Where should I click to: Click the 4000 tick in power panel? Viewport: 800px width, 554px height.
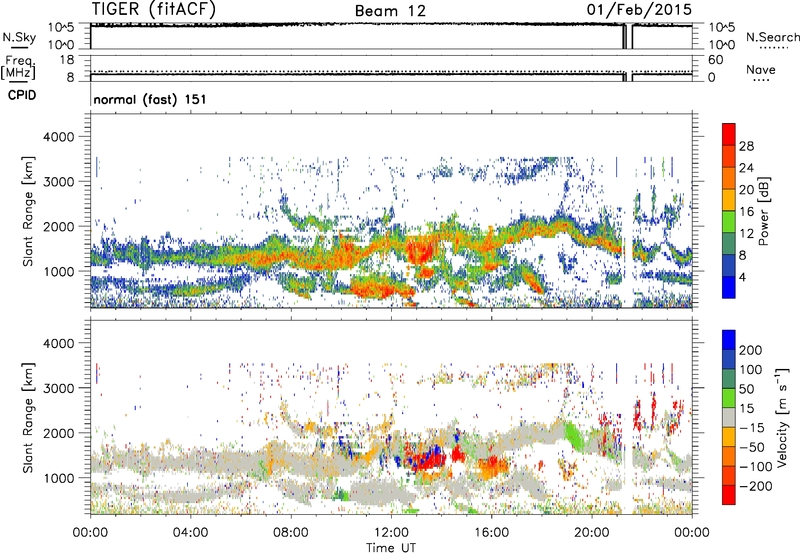59,137
